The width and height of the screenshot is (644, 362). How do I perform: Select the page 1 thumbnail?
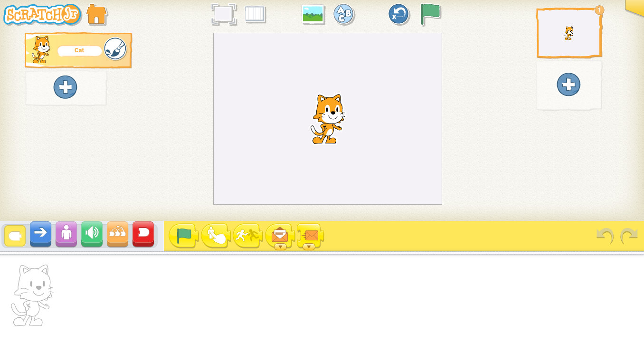(x=569, y=32)
